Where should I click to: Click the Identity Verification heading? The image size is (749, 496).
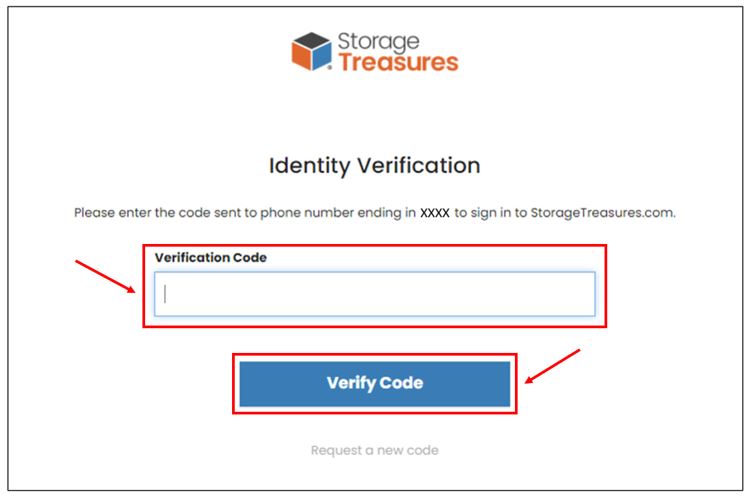[x=374, y=166]
